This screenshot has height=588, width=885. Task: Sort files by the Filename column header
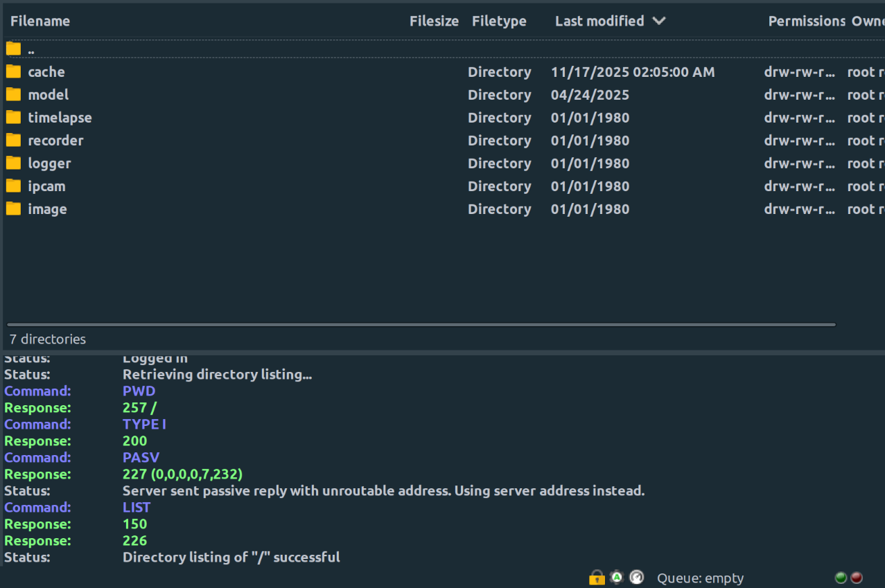click(40, 21)
